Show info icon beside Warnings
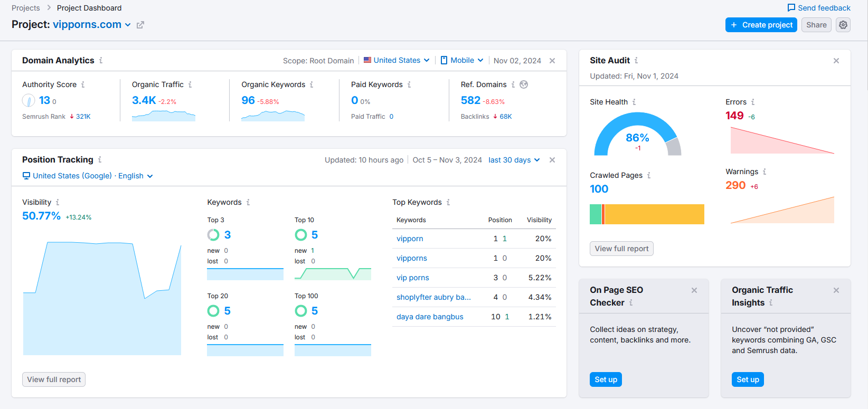 [x=765, y=172]
